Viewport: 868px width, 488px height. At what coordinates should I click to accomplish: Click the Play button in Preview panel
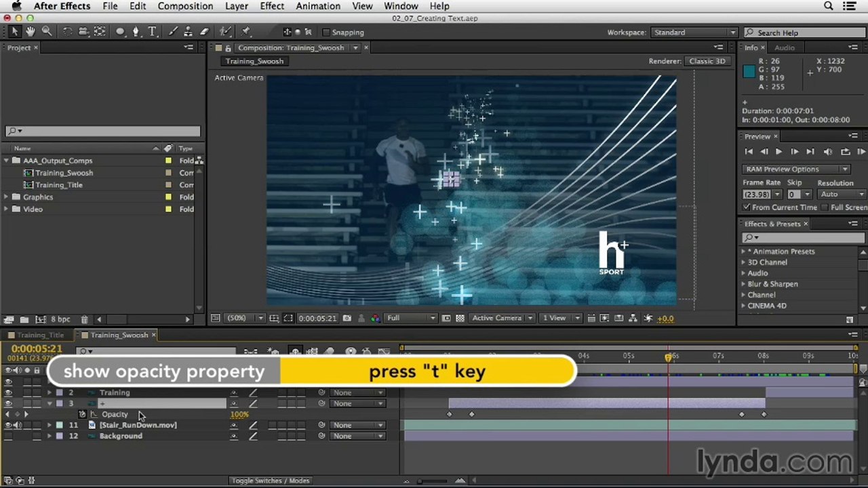(x=778, y=152)
